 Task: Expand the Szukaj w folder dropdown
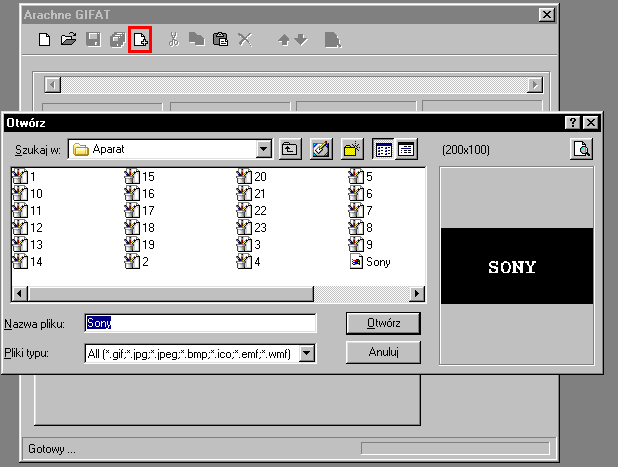tap(264, 149)
